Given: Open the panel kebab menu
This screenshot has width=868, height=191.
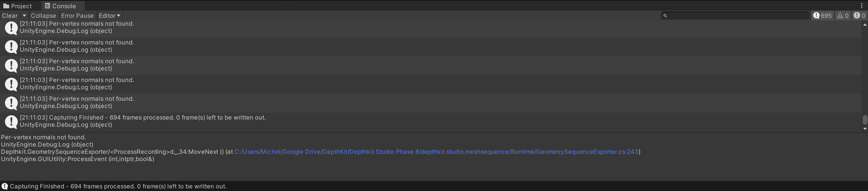Looking at the screenshot, I should click(x=862, y=6).
